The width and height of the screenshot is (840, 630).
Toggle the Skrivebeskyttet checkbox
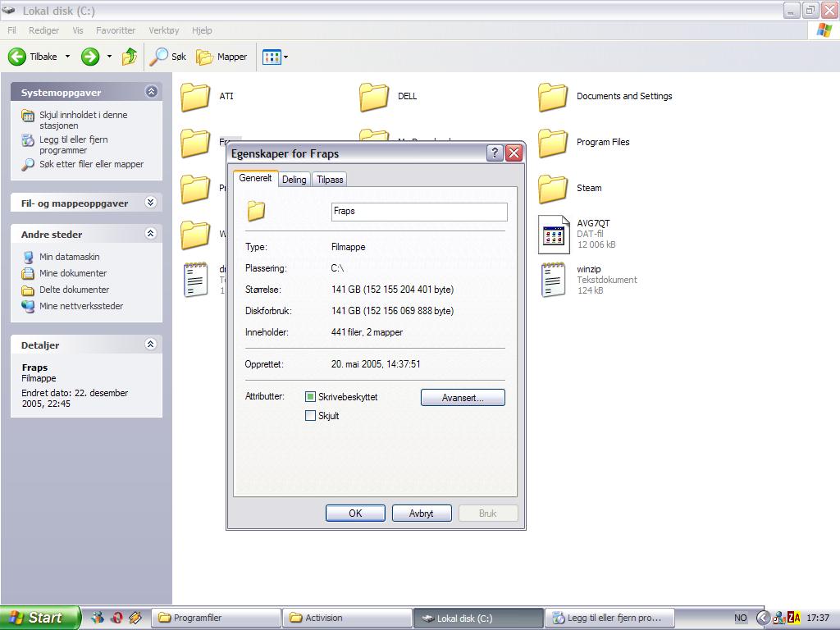(x=310, y=397)
